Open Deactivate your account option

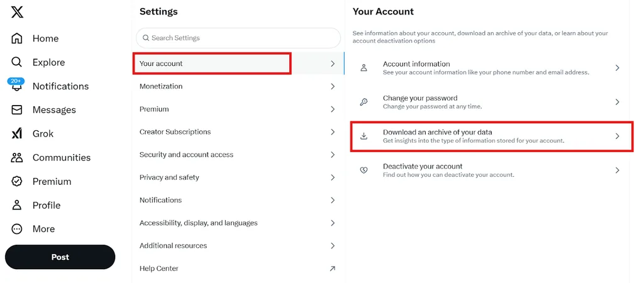click(491, 170)
